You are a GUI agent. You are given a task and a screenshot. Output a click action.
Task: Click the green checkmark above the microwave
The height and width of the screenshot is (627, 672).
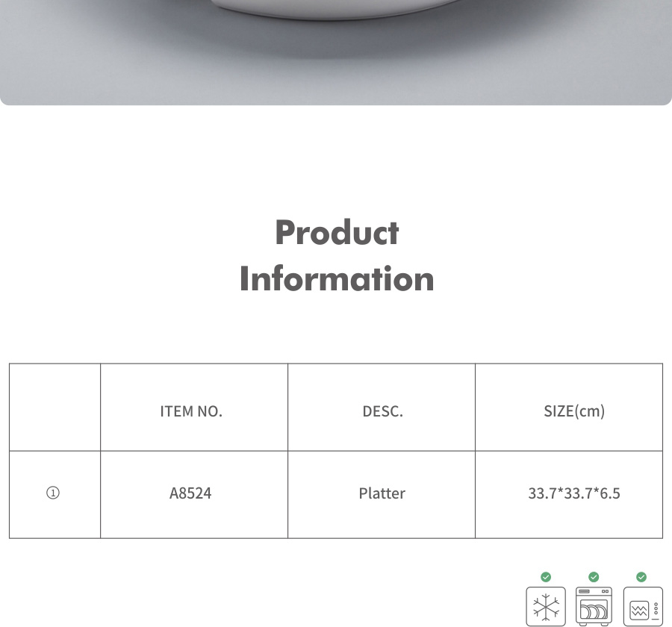click(641, 577)
